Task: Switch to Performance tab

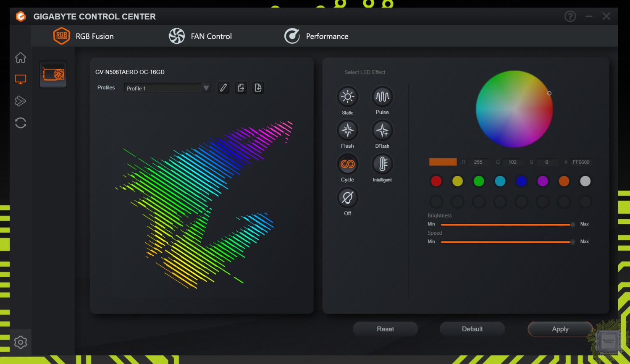Action: (x=316, y=36)
